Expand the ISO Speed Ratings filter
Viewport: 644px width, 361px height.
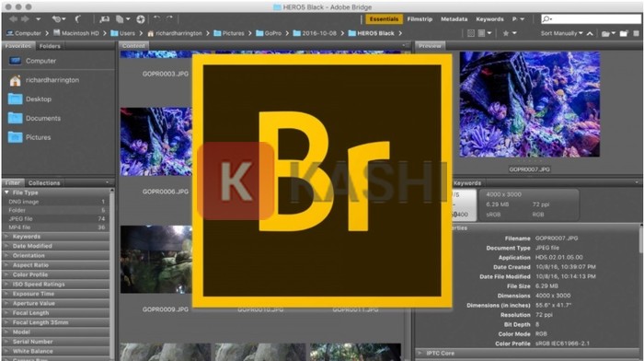click(56, 285)
